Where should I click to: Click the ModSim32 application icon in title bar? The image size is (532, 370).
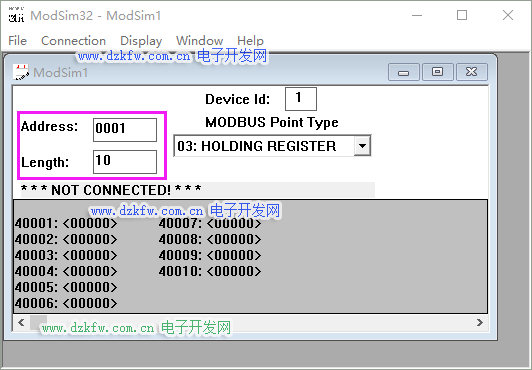(16, 16)
